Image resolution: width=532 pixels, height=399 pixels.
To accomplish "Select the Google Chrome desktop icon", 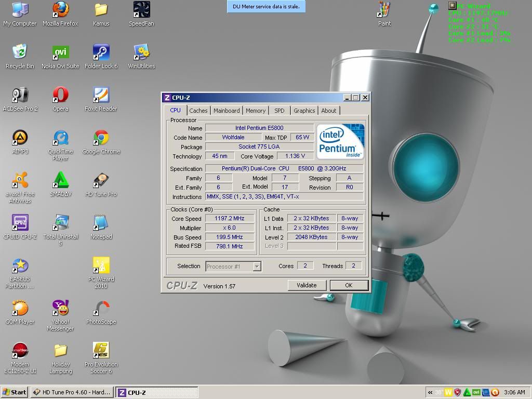I will coord(101,142).
